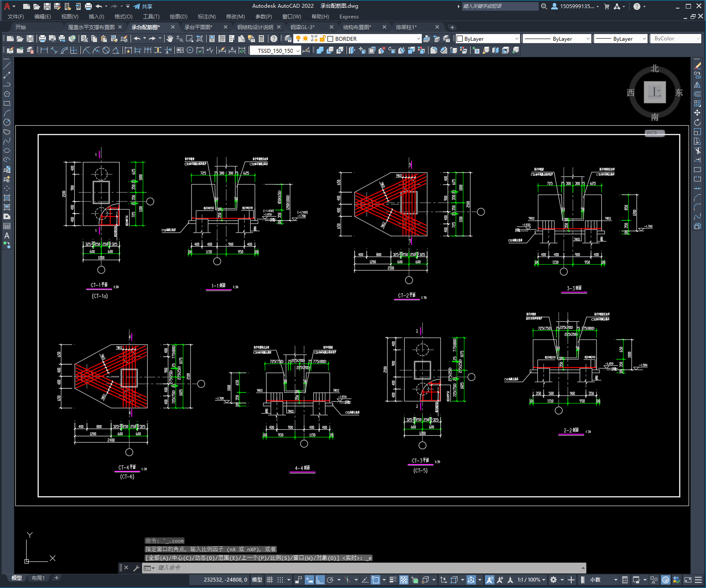Switch to 布局1 layout tab
The image size is (706, 588).
pyautogui.click(x=38, y=578)
